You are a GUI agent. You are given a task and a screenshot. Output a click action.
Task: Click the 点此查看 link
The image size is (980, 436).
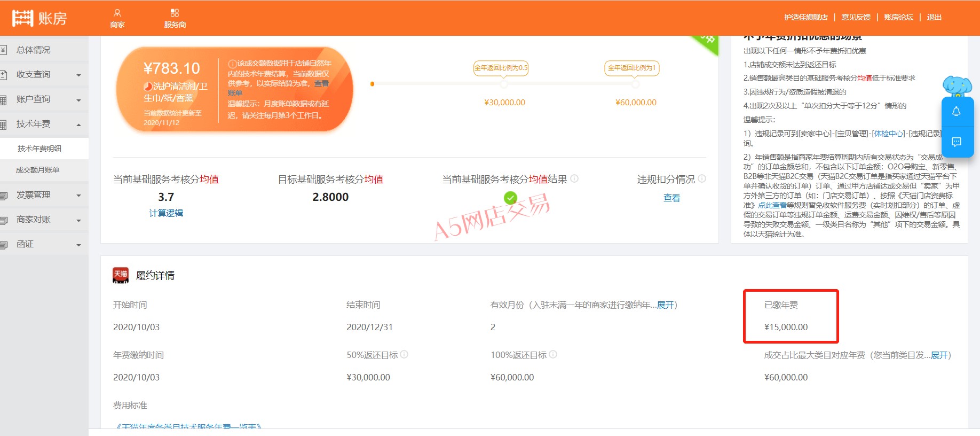point(772,205)
